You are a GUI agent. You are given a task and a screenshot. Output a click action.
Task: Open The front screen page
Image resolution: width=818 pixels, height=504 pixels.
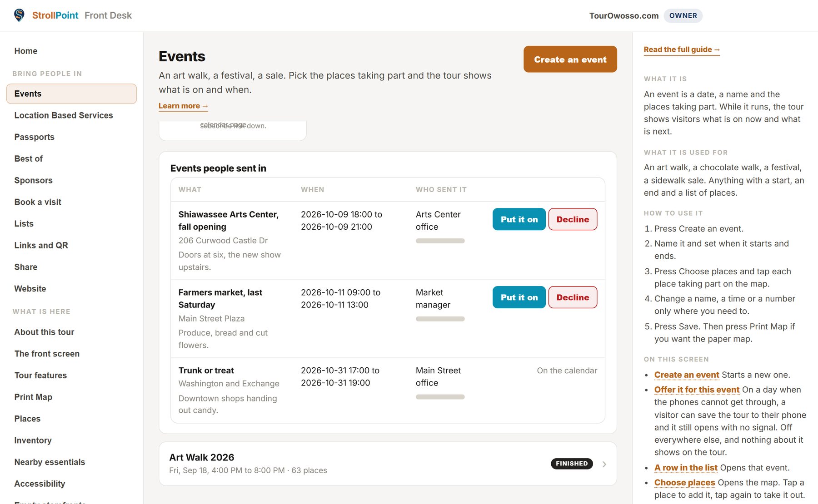(x=71, y=354)
